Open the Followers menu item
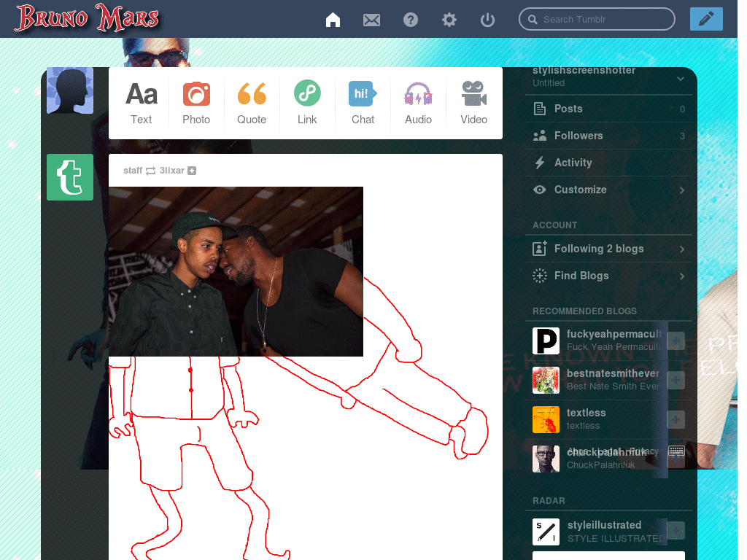 point(609,136)
